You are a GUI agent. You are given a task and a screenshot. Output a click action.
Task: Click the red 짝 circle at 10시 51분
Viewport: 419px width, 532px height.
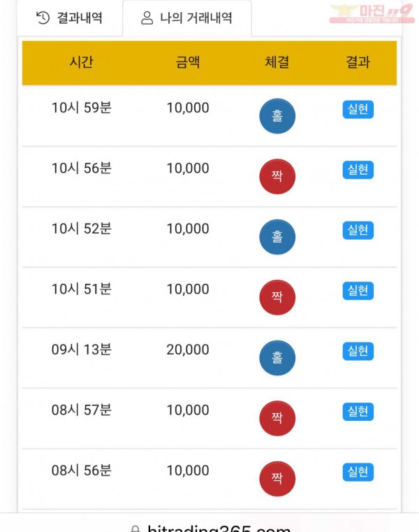pyautogui.click(x=277, y=297)
